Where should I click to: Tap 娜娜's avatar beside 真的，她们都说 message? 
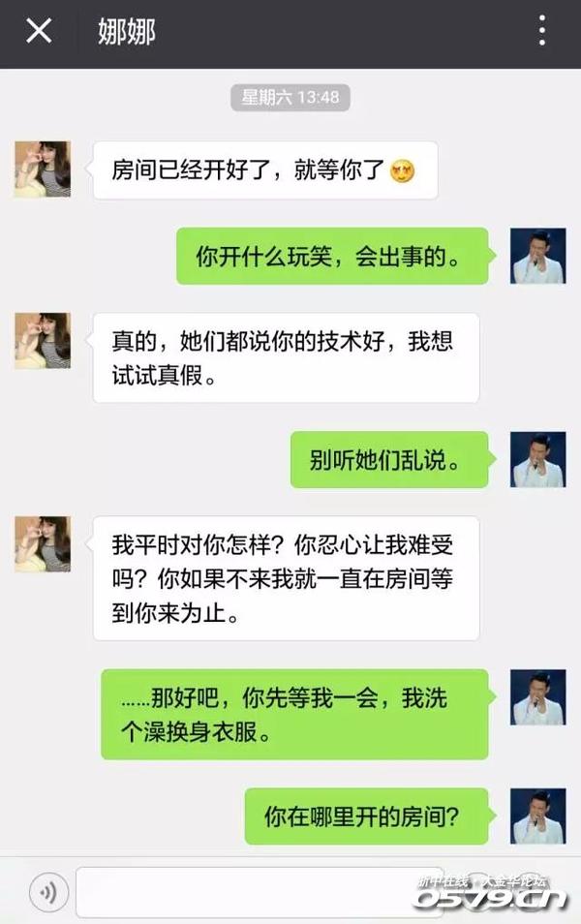pyautogui.click(x=43, y=341)
